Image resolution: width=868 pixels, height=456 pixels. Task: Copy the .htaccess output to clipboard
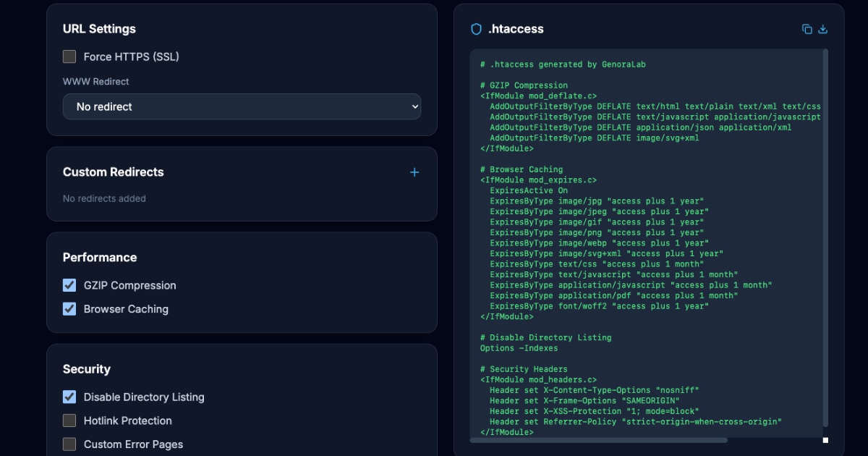click(807, 29)
